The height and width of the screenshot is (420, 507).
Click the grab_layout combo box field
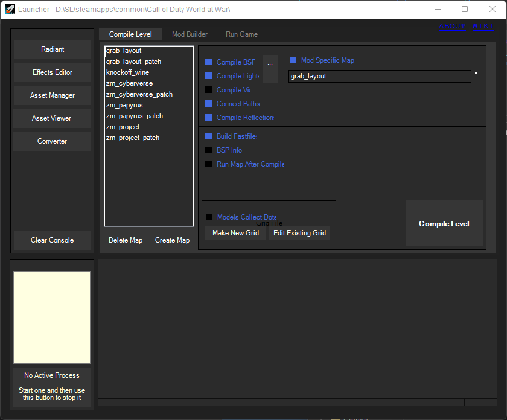[x=380, y=76]
